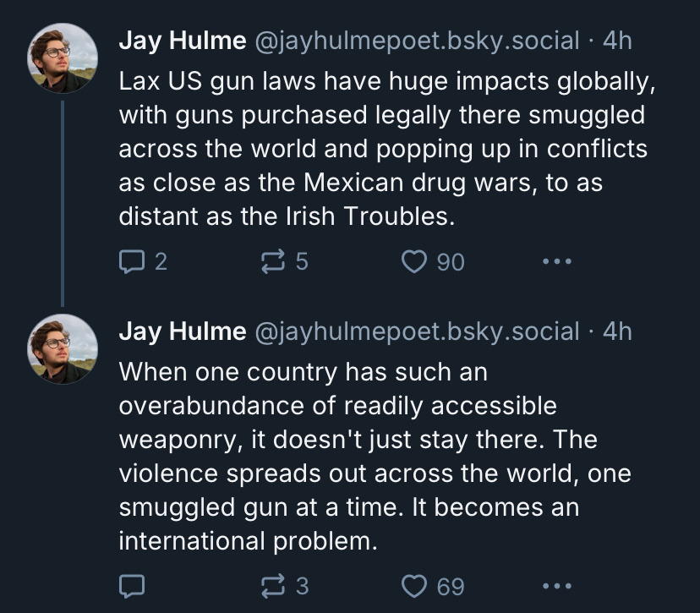The height and width of the screenshot is (613, 700).
Task: Open more options on the first post
Action: coord(557,261)
